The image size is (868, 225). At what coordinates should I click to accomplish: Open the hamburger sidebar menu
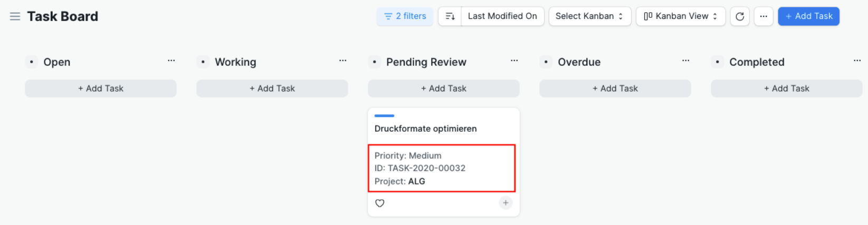click(15, 16)
